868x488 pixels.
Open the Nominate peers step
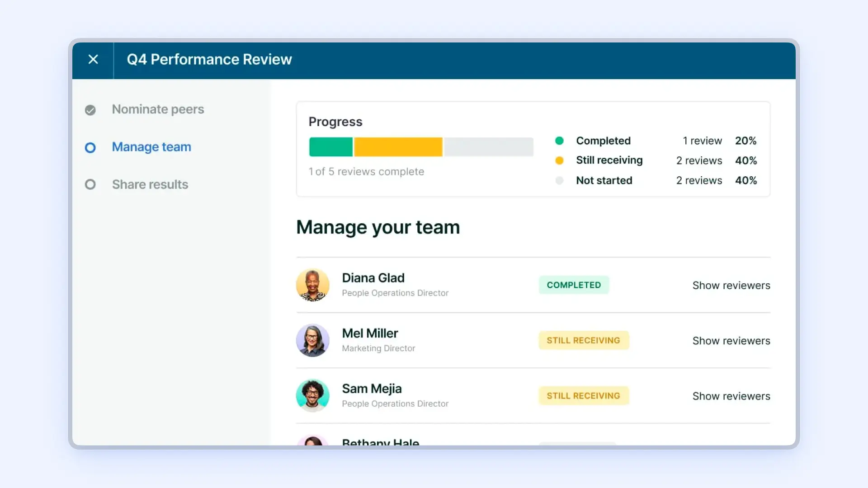point(158,109)
